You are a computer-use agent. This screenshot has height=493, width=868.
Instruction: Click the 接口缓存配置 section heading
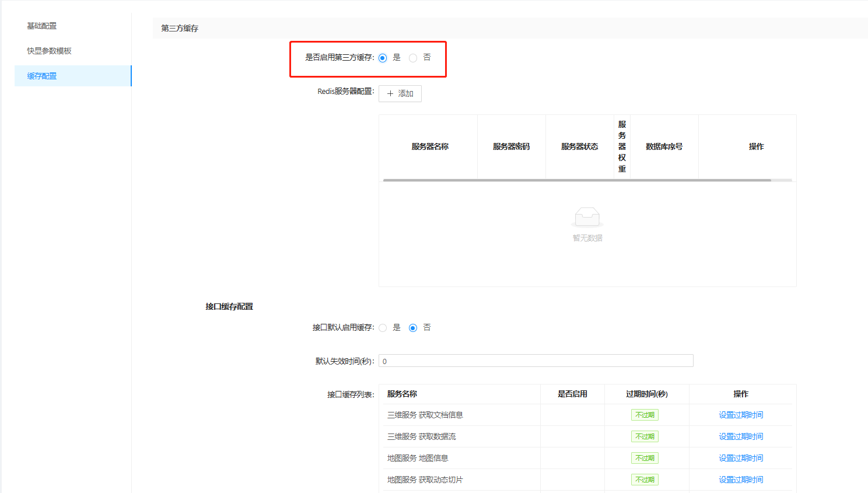(x=229, y=306)
